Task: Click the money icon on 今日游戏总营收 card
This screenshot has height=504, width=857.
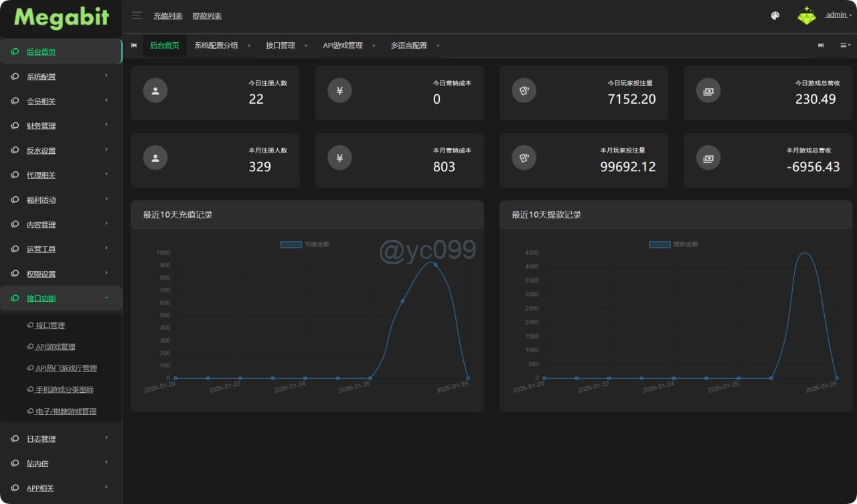Action: point(708,91)
